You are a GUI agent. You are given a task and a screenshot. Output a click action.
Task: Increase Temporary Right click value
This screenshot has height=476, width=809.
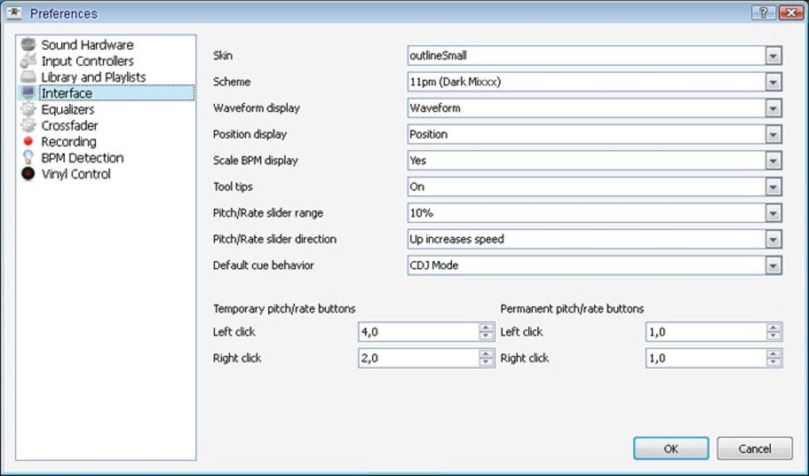coord(486,353)
